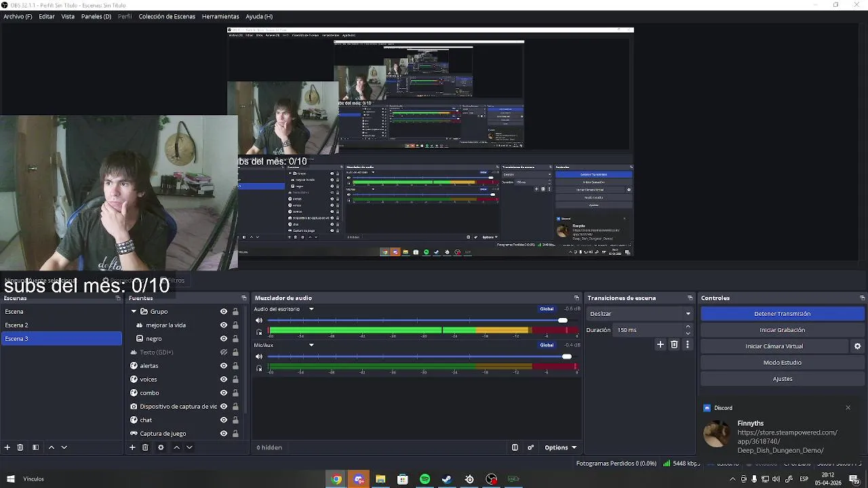This screenshot has width=868, height=488.
Task: Move scene up arrow in Escenas
Action: coord(52,447)
